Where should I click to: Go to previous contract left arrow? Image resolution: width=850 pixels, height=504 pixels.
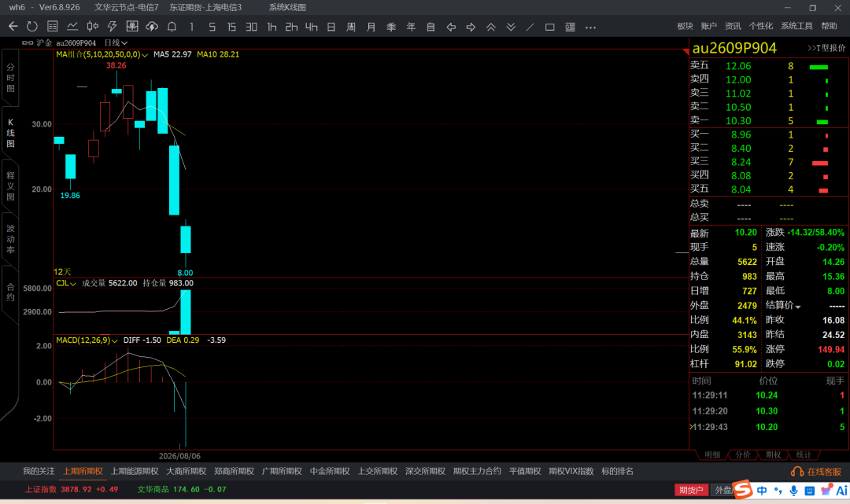pos(450,27)
